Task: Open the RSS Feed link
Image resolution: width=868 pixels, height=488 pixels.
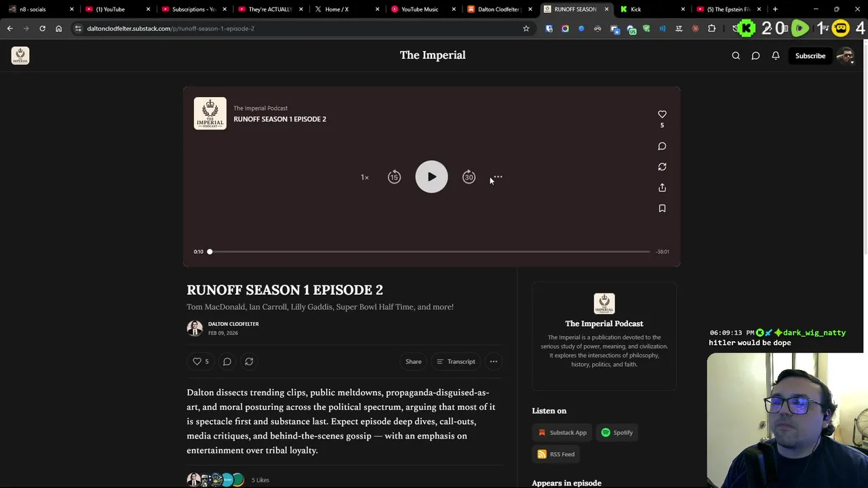Action: (556, 454)
